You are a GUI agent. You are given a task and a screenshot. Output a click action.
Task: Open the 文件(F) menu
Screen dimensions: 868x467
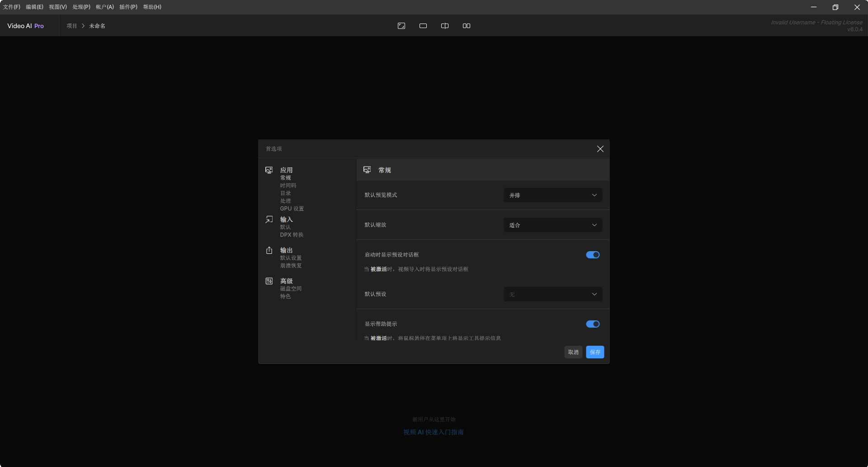(x=12, y=7)
